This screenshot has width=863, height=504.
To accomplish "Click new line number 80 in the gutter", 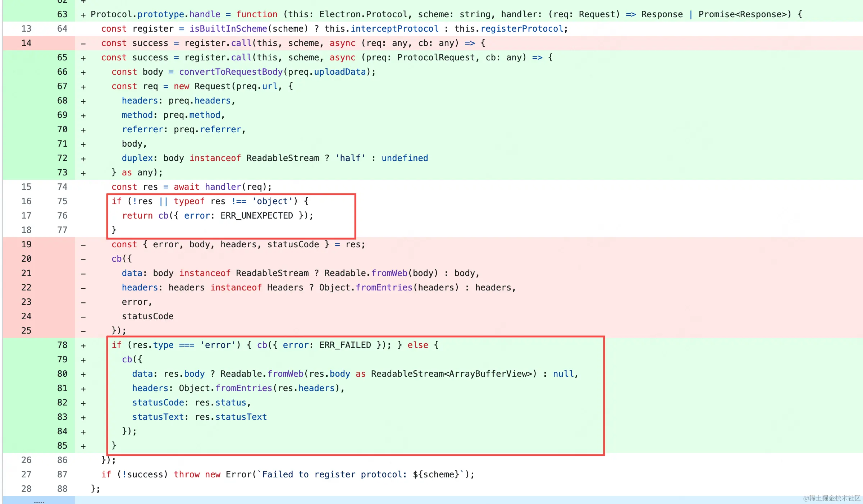I will [x=62, y=374].
